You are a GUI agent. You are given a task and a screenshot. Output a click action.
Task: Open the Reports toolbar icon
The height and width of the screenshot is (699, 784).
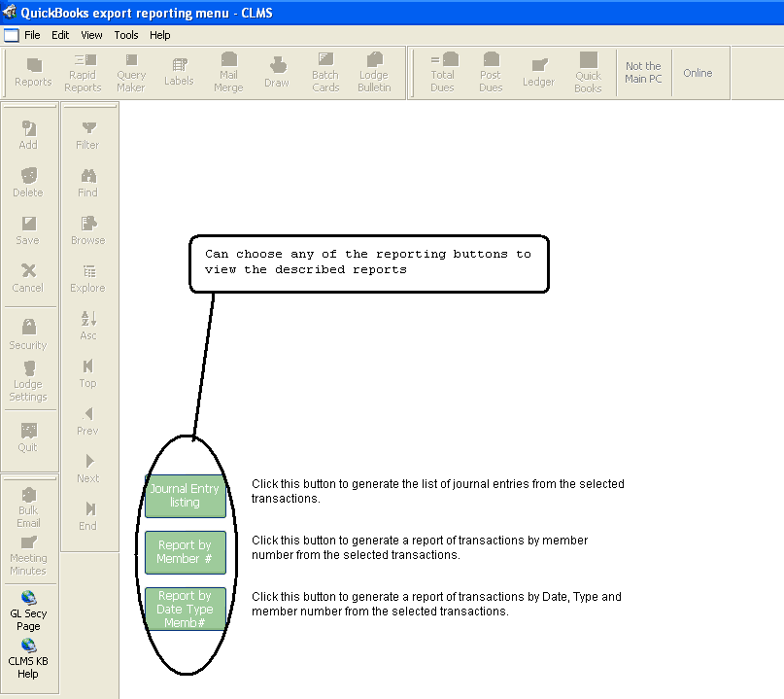tap(33, 73)
